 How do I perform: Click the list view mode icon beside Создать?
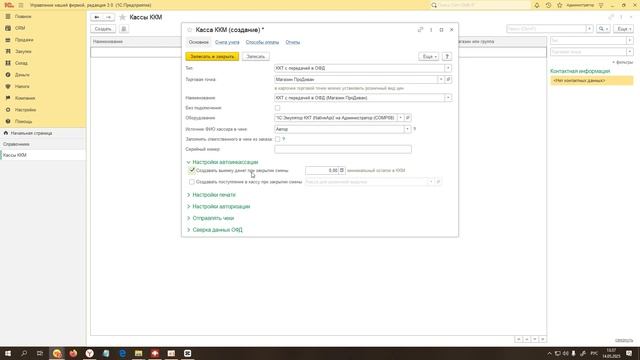pos(124,29)
